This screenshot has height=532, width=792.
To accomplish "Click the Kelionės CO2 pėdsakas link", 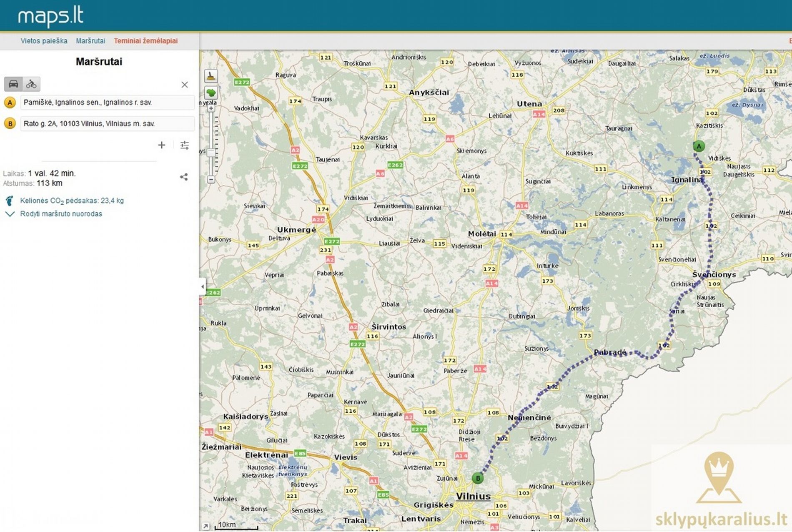I will tap(72, 201).
